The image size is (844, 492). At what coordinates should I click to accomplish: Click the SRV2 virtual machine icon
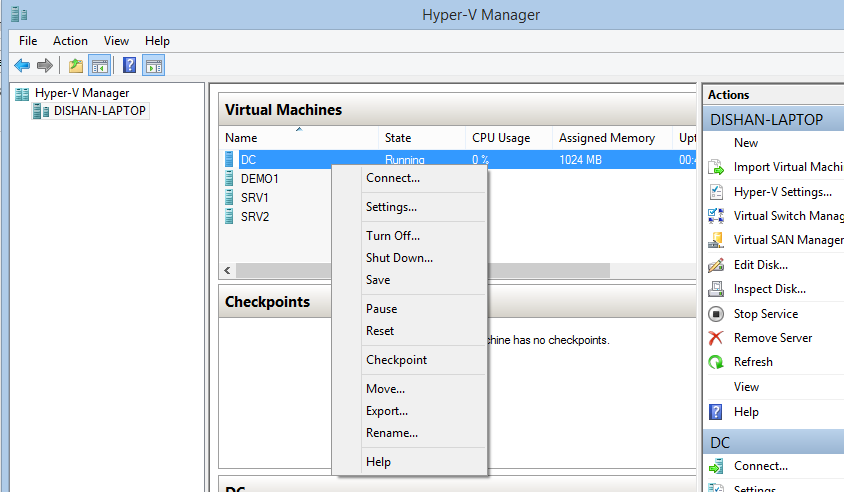(x=229, y=216)
